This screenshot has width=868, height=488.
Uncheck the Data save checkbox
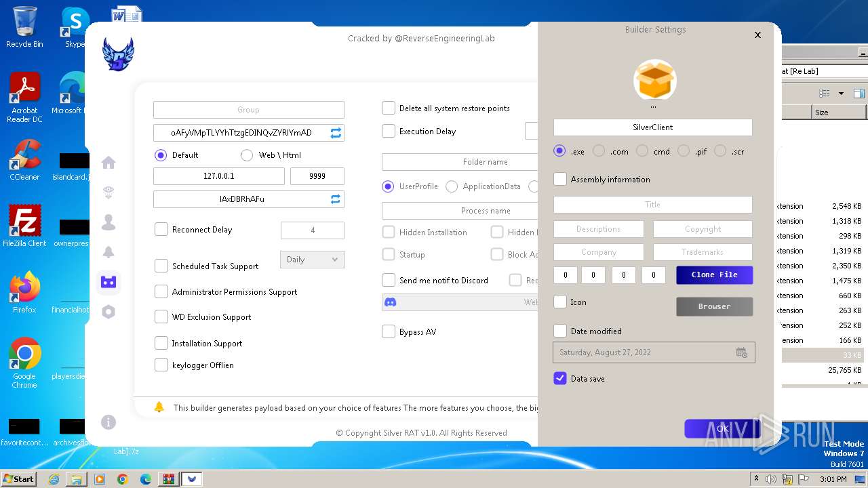(x=560, y=378)
